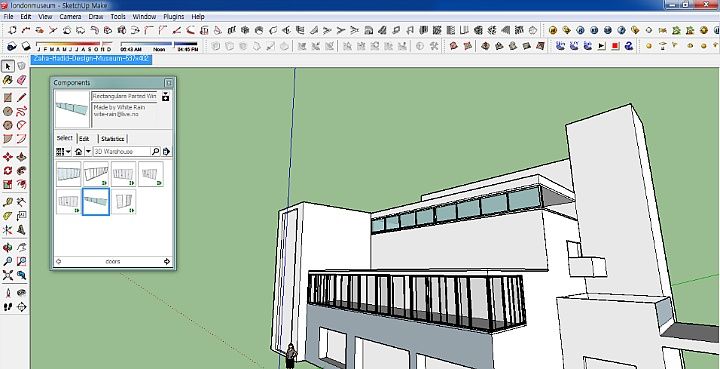This screenshot has height=369, width=720.
Task: Switch to the Statistics tab in Components
Action: [x=112, y=139]
